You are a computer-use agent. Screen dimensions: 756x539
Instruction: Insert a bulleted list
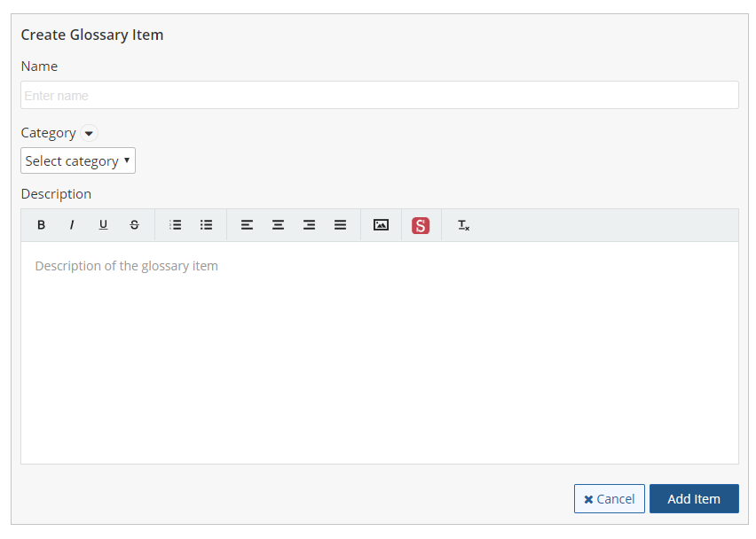click(x=207, y=225)
